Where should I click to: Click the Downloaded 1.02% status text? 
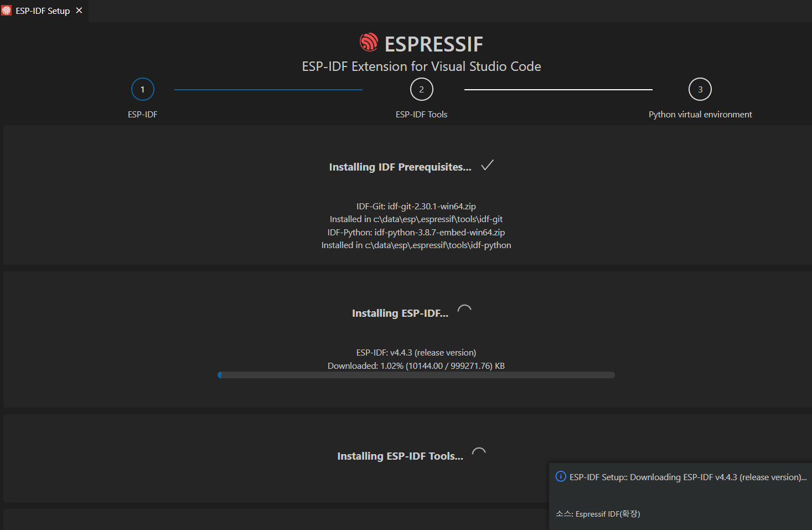(x=416, y=366)
